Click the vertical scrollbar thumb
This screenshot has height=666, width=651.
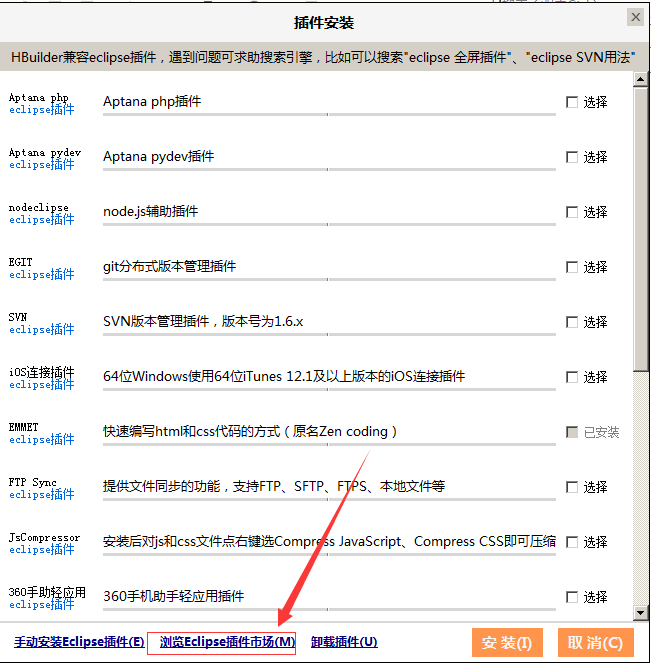click(640, 229)
